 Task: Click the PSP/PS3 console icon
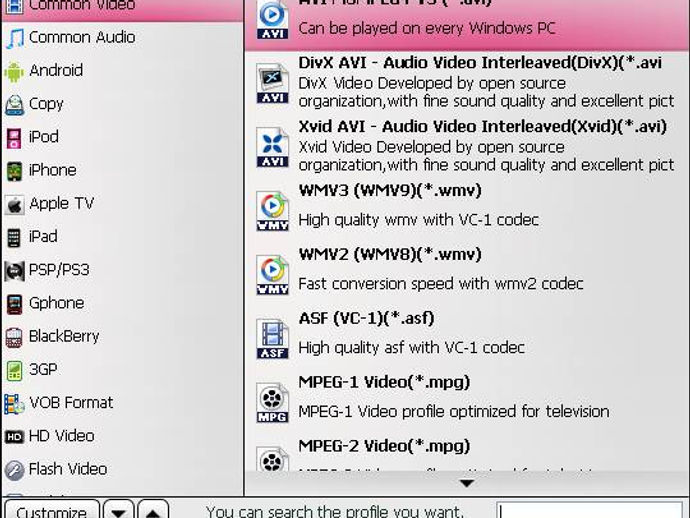[15, 271]
